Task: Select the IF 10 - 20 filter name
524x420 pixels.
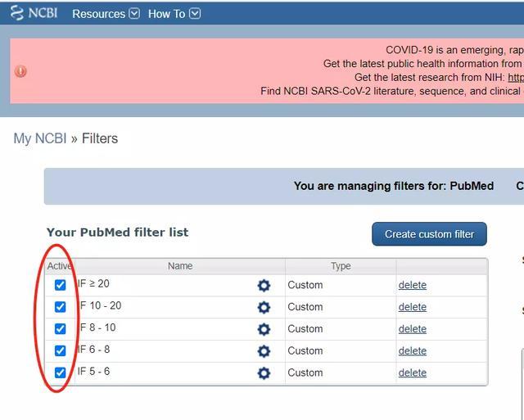Action: coord(99,305)
